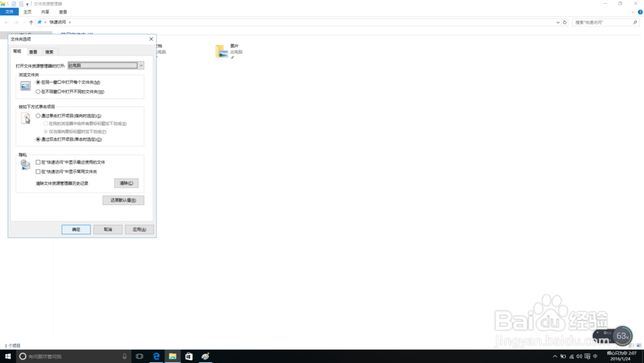Click the help question mark icon
This screenshot has height=363, width=644.
pyautogui.click(x=640, y=12)
